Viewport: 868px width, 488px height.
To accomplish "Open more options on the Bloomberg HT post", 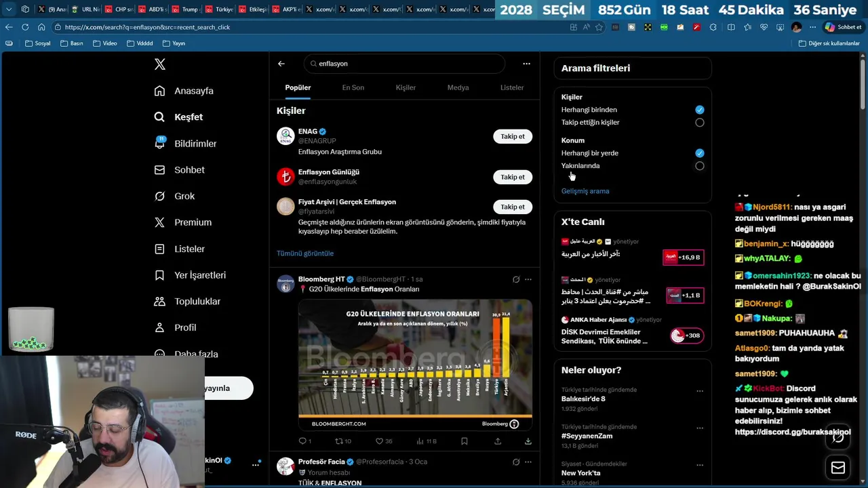I will (528, 279).
